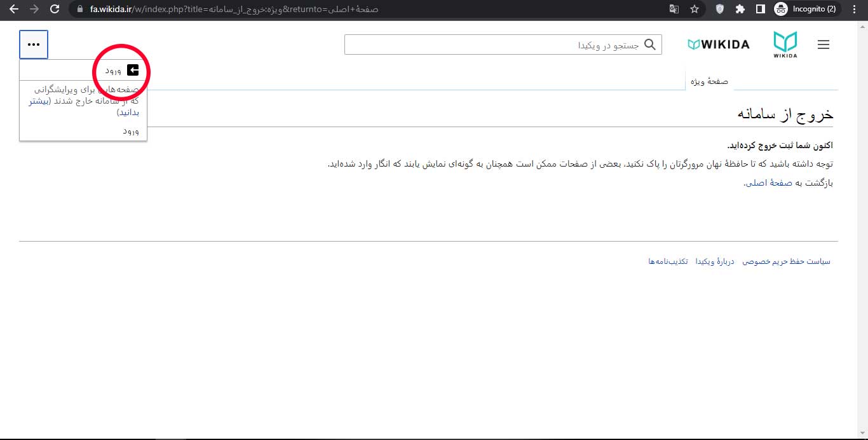Toggle the browser side panel icon
The image size is (868, 440).
[x=760, y=10]
